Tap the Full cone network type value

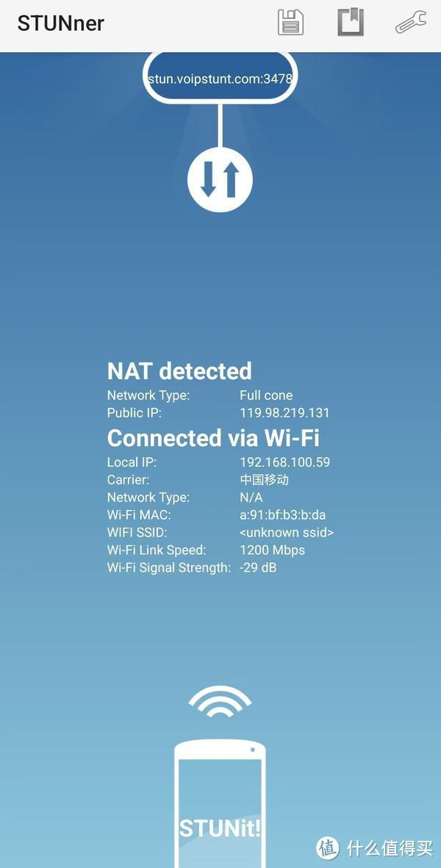point(266,395)
